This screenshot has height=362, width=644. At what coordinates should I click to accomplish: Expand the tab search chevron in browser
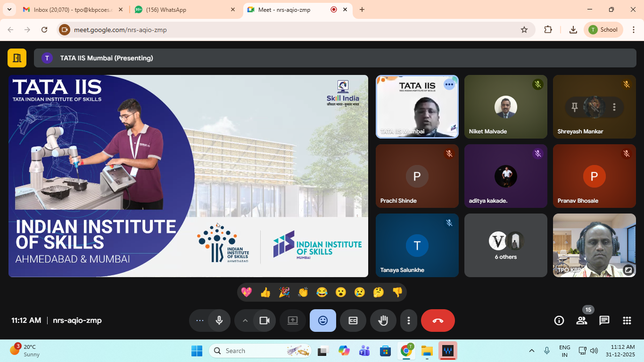(9, 9)
